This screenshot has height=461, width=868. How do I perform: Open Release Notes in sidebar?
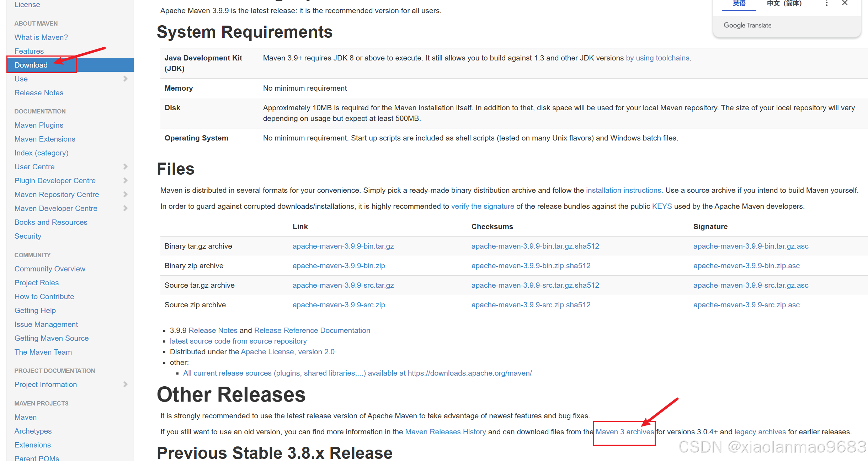click(39, 93)
